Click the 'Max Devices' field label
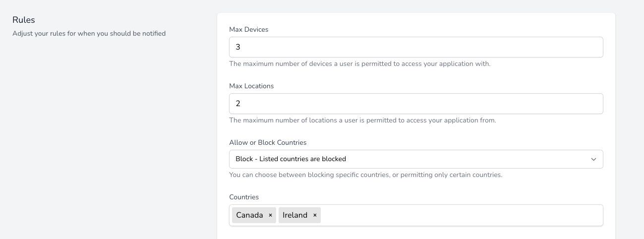644x239 pixels. [248, 30]
